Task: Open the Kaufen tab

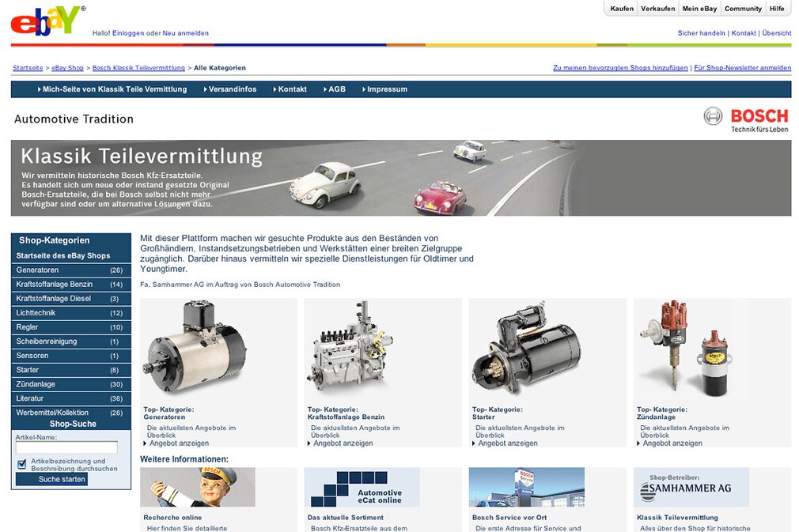Action: (622, 9)
